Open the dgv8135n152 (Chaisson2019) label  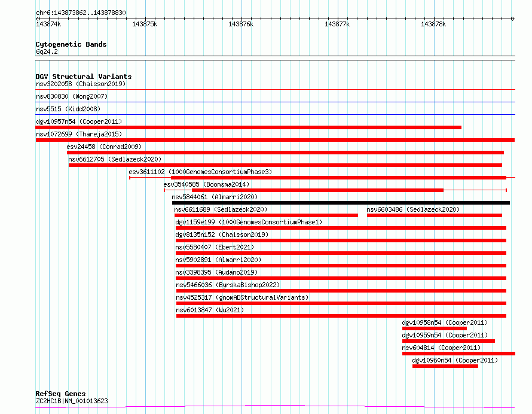[222, 235]
